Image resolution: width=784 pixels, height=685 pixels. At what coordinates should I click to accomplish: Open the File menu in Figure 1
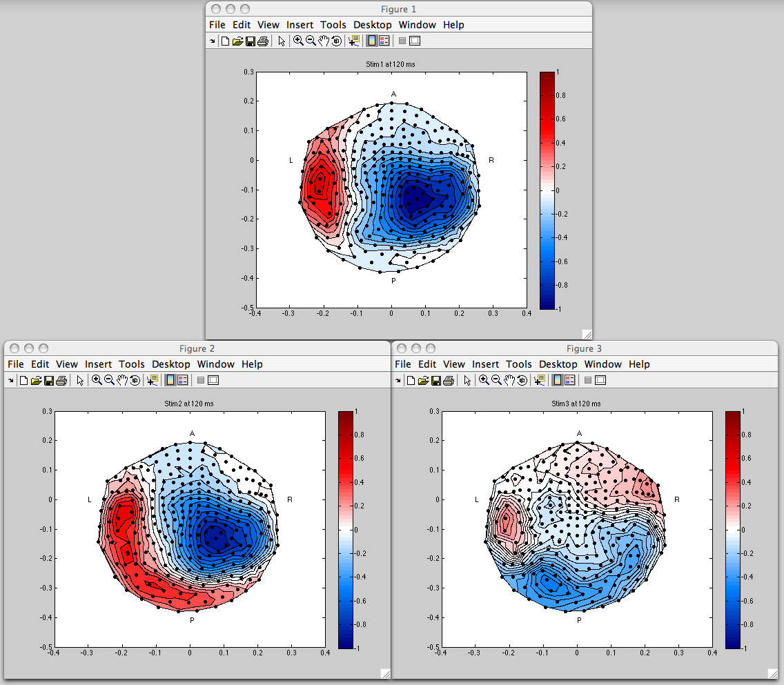click(x=217, y=25)
